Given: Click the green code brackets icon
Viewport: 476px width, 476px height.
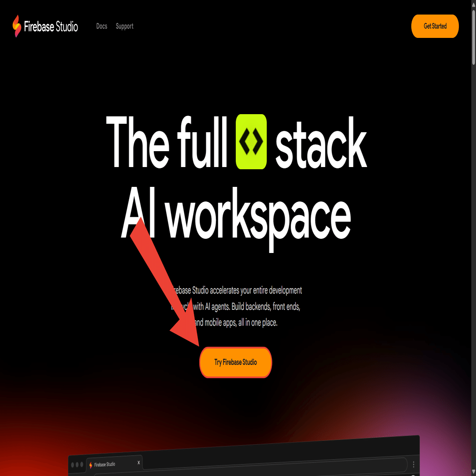Looking at the screenshot, I should click(251, 141).
